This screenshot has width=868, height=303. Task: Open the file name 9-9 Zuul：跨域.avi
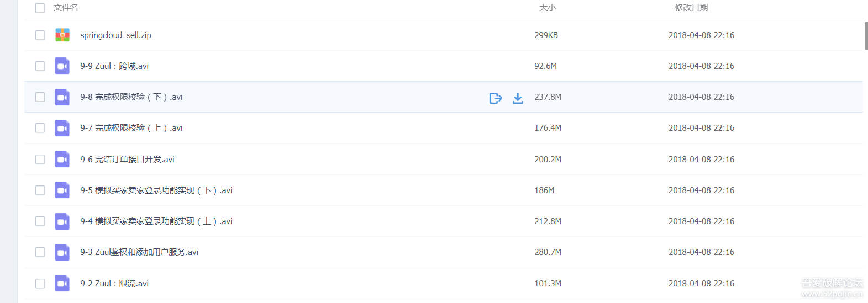click(114, 66)
